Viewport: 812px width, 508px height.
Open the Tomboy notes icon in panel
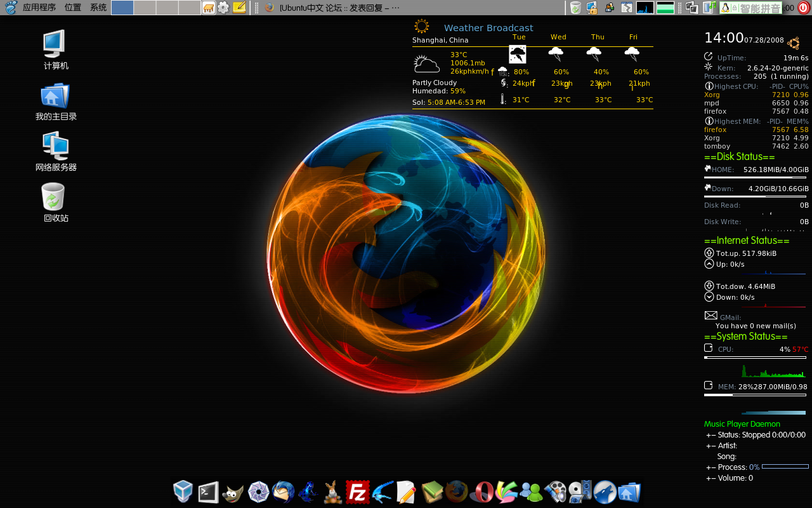point(239,8)
